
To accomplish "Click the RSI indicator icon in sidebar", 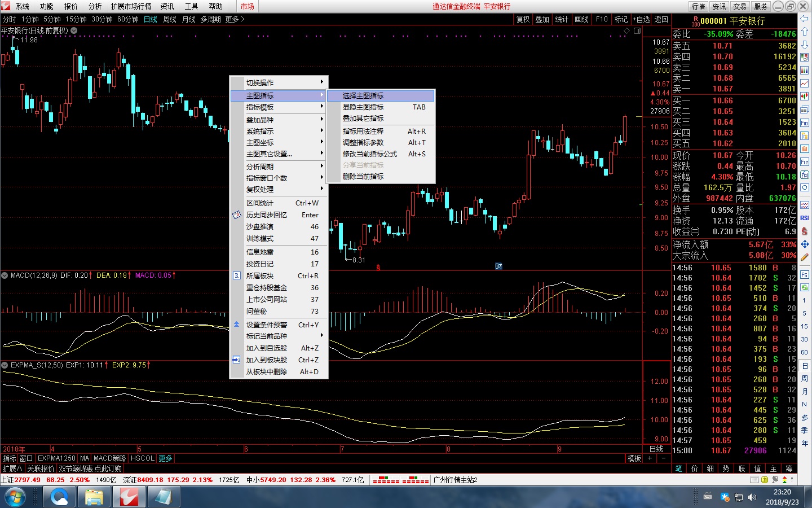I will coord(805,218).
